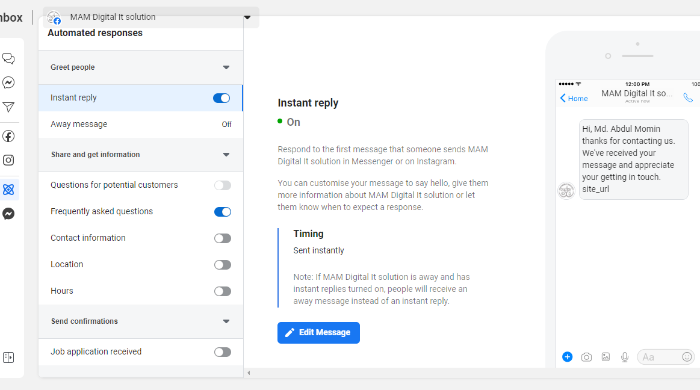Image resolution: width=700 pixels, height=390 pixels.
Task: Enable the Location toggle
Action: pos(222,265)
